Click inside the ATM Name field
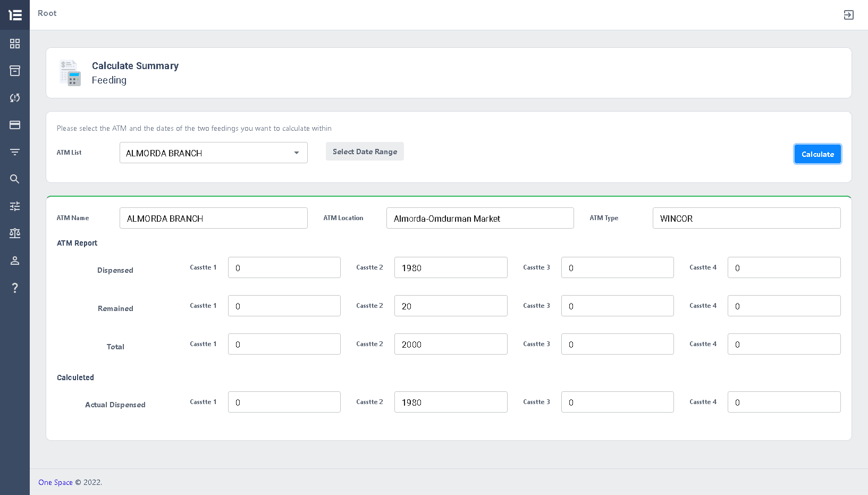This screenshot has width=868, height=495. tap(213, 218)
